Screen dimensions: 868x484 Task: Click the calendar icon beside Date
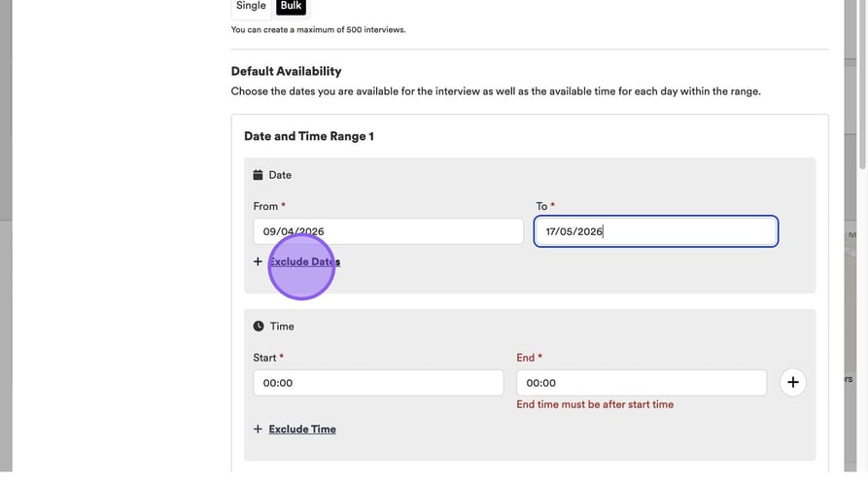(x=258, y=175)
